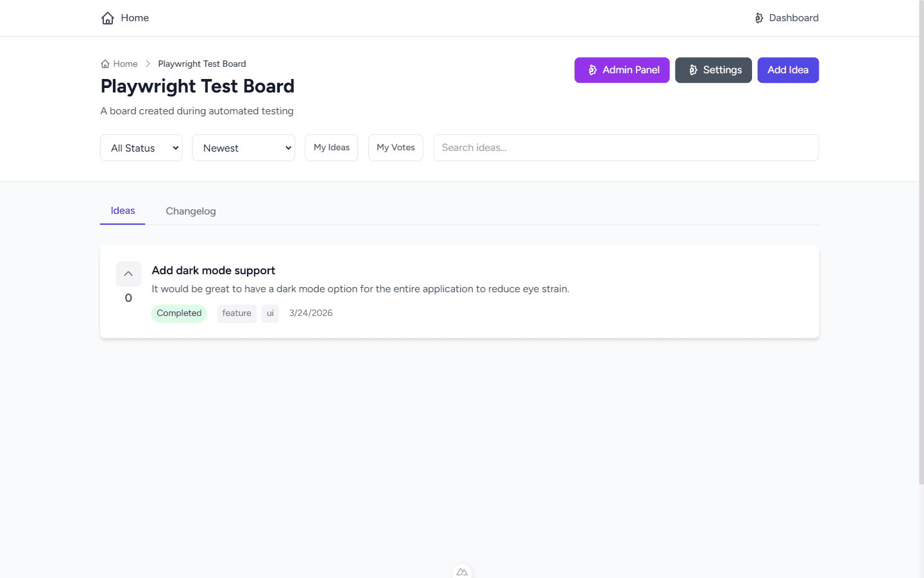Switch to the Changelog tab
This screenshot has height=578, width=924.
click(191, 211)
